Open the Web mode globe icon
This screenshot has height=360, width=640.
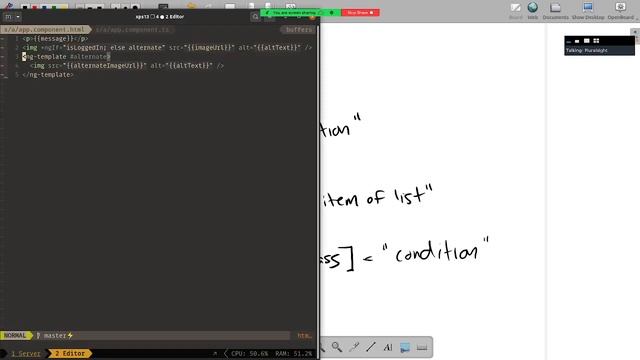click(x=533, y=11)
